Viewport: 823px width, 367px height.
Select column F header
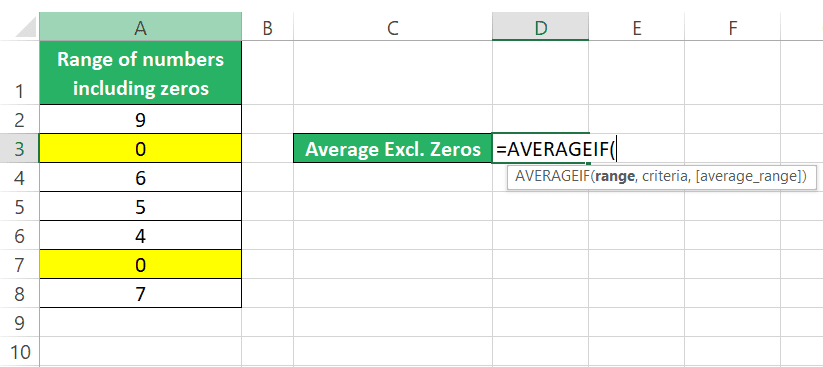(732, 27)
